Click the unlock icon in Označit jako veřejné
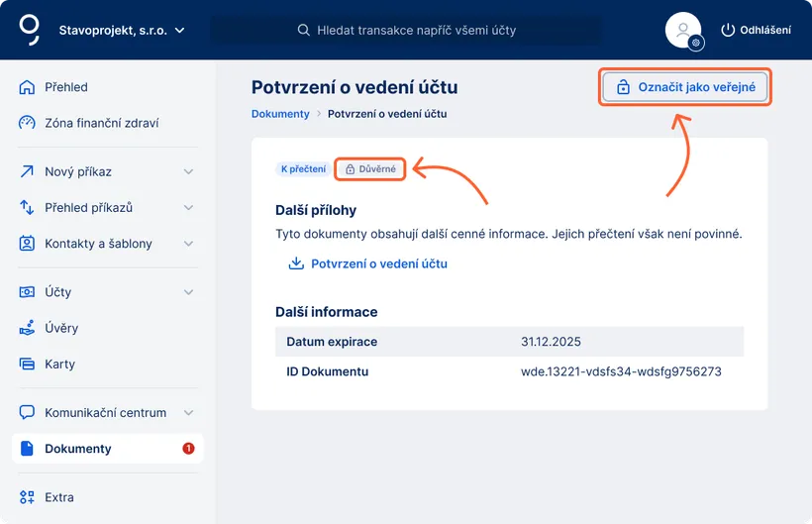The image size is (812, 524). pyautogui.click(x=623, y=87)
